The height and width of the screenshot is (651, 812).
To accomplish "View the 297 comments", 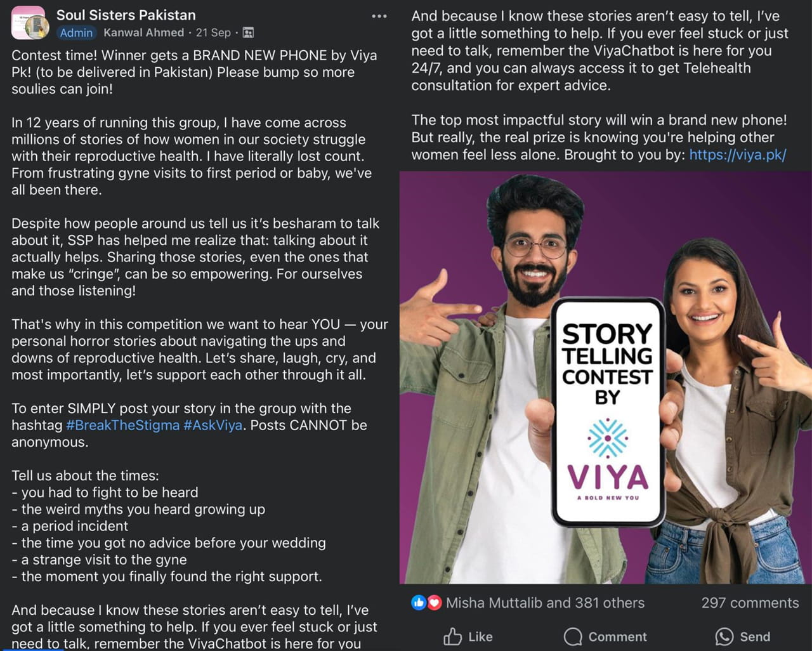I will tap(750, 603).
